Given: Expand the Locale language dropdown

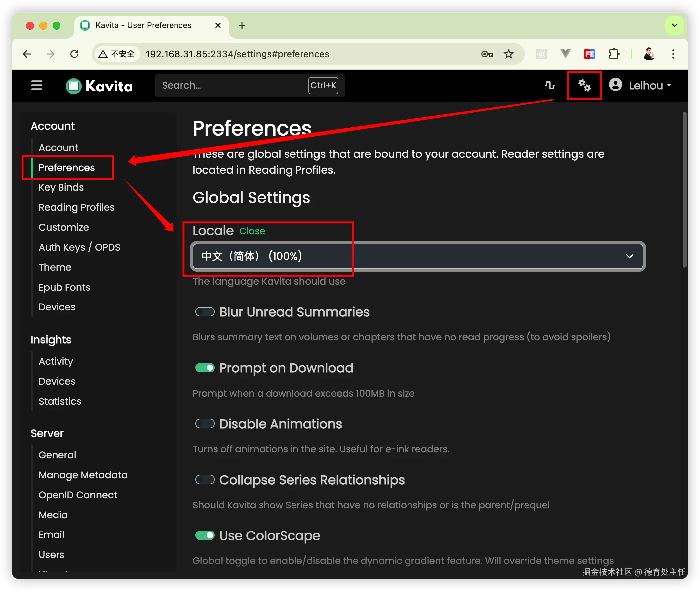Looking at the screenshot, I should click(418, 256).
